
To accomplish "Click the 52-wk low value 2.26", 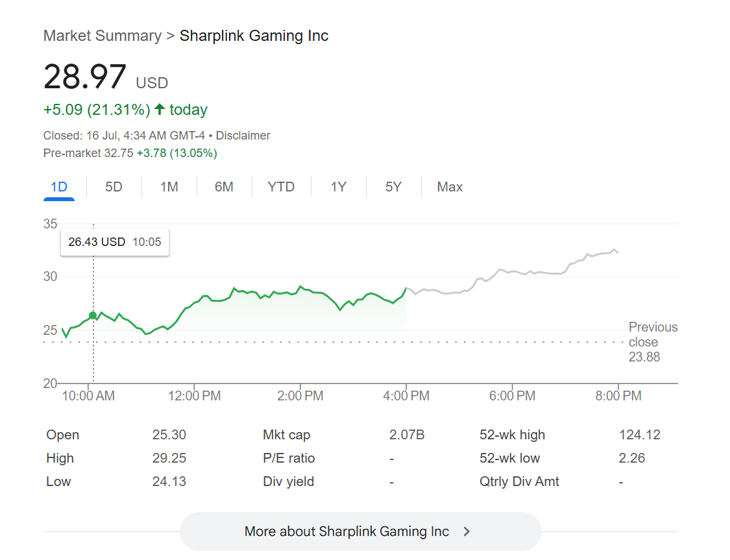I will tap(632, 457).
